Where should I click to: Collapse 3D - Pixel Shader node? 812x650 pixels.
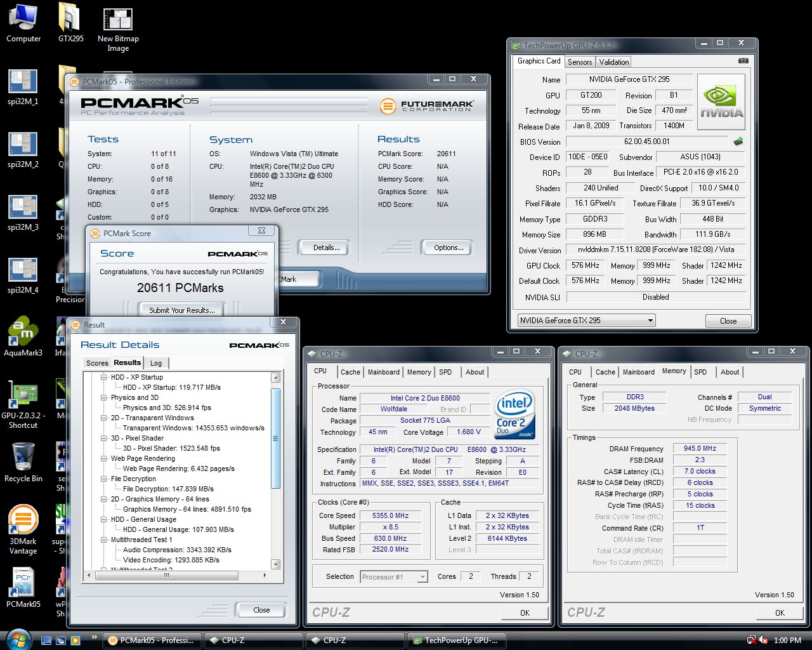(104, 438)
